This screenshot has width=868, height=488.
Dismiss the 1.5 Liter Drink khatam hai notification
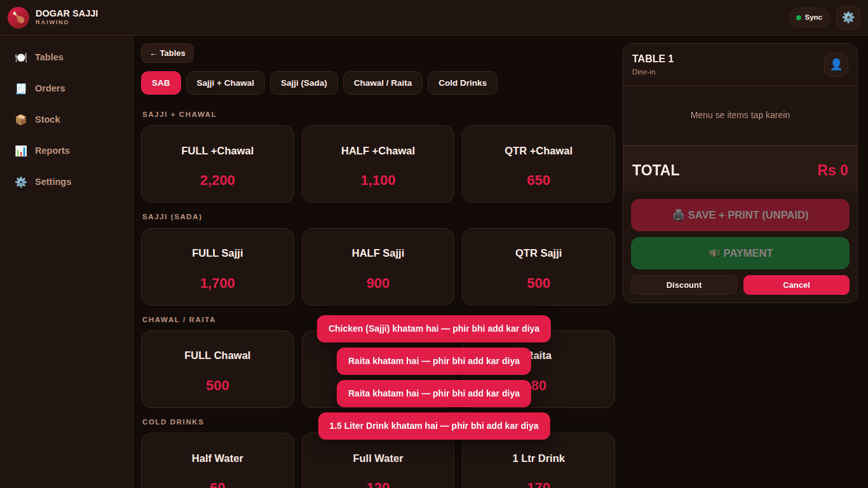[434, 426]
